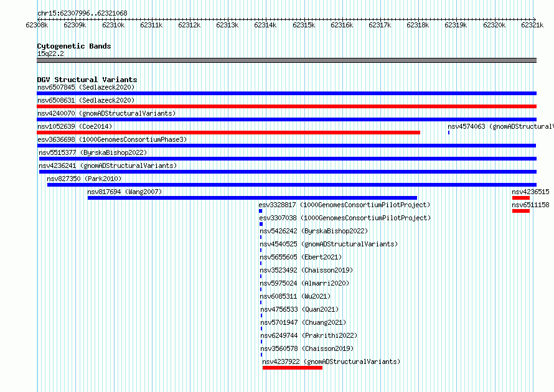Open esv3307038 (1000GenomesConsortiumPilotProject) label
Screen dimensions: 554x392
(x=345, y=218)
